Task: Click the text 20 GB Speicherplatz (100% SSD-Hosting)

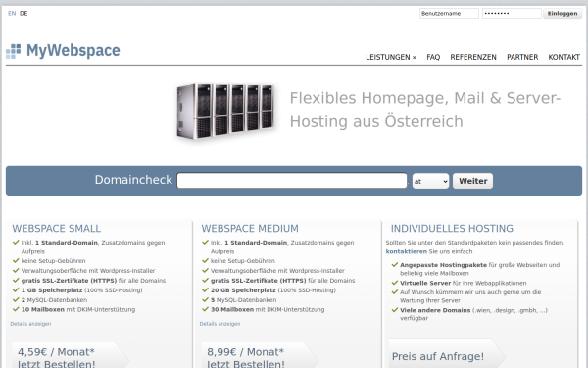Action: click(x=273, y=290)
